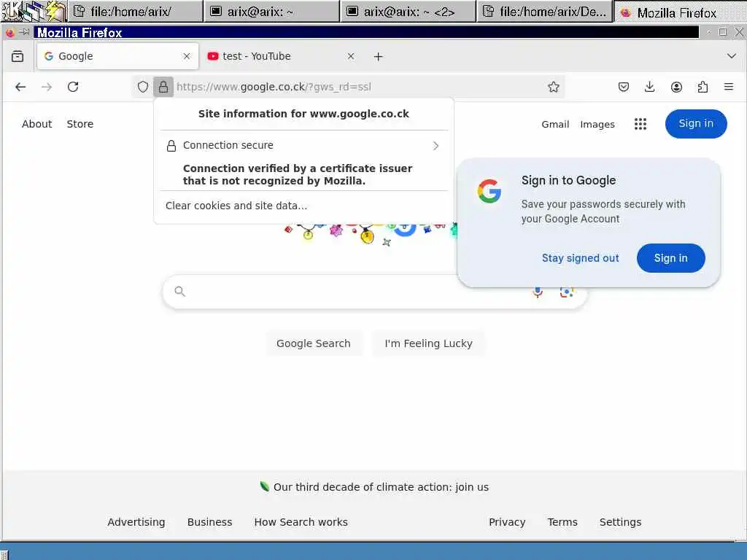The height and width of the screenshot is (560, 747).
Task: Toggle the sticky pin icon in the title bar
Action: (x=24, y=32)
